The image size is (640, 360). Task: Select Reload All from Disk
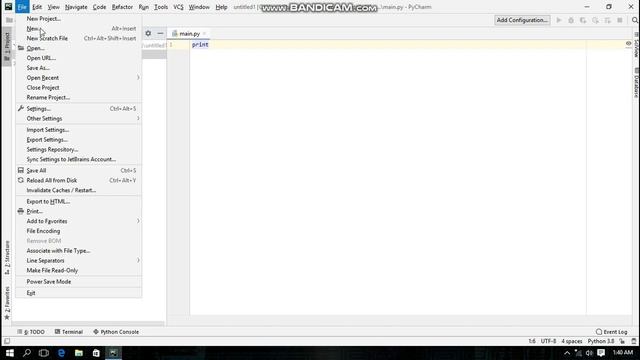tap(79, 180)
